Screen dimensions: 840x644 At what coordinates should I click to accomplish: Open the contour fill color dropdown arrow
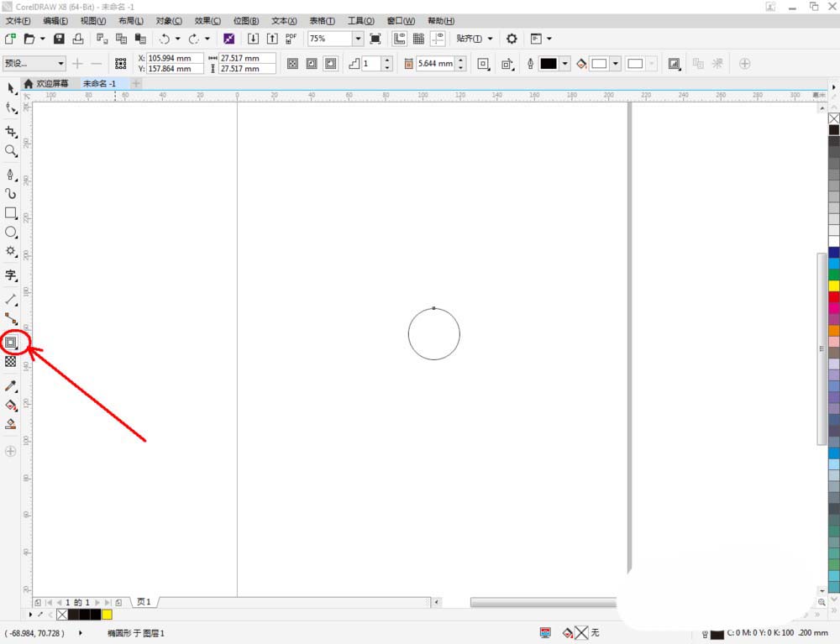pos(616,64)
